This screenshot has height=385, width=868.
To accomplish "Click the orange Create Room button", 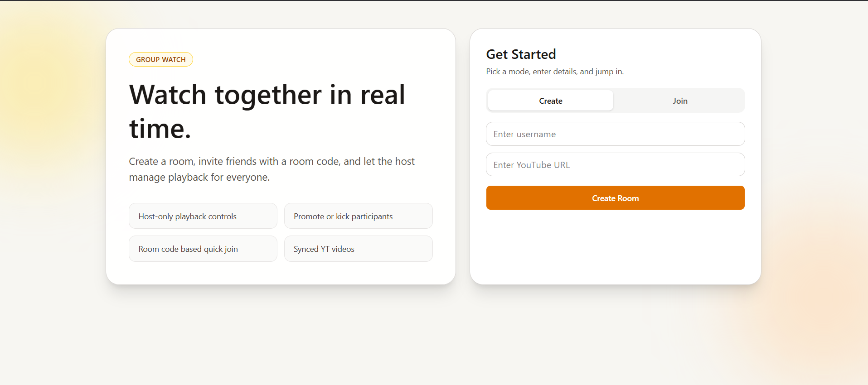I will [x=615, y=198].
